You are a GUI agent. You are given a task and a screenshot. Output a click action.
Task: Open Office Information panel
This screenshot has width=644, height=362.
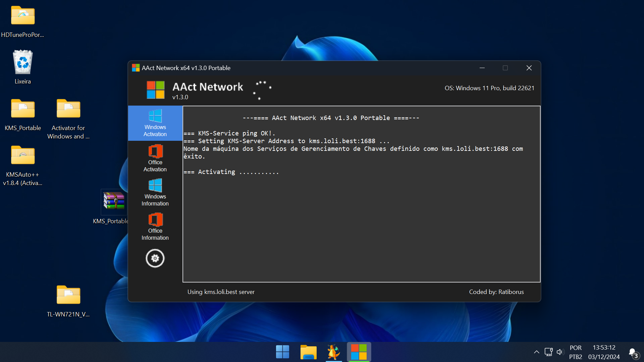click(x=155, y=227)
